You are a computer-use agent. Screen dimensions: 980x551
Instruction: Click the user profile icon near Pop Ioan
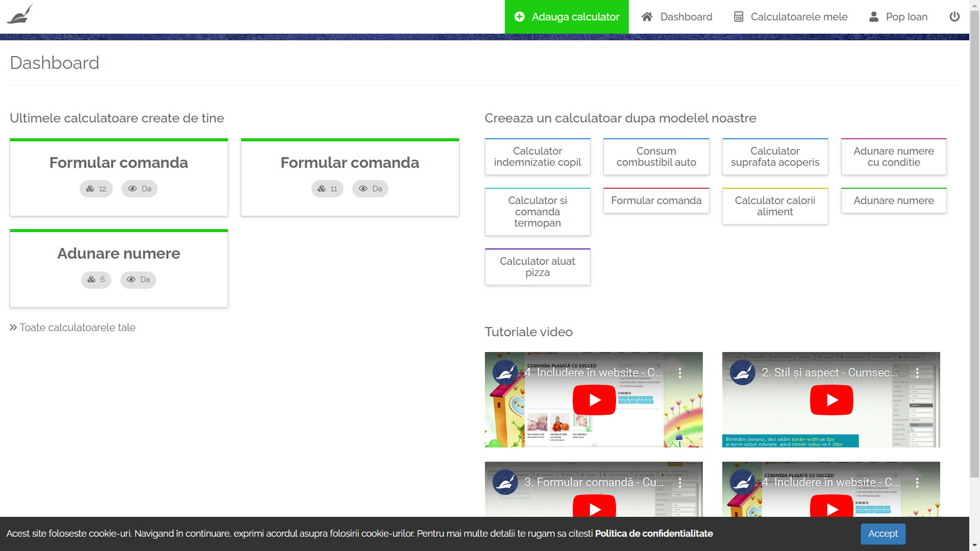coord(874,17)
